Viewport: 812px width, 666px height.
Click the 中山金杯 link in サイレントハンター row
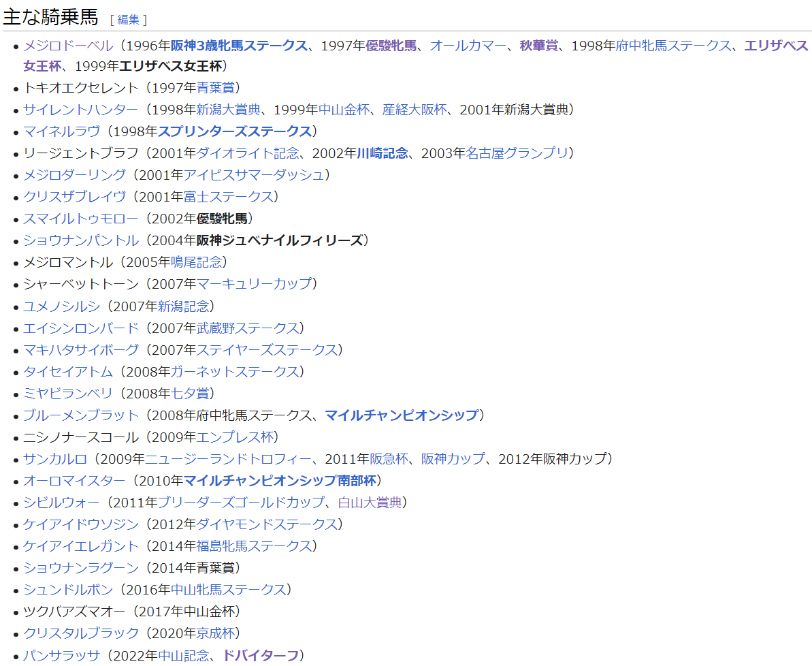344,110
